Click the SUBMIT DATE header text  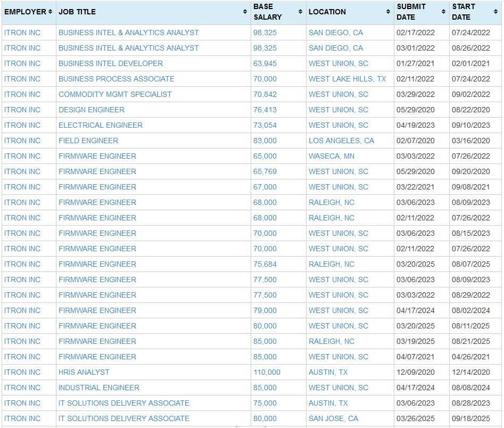pos(411,12)
